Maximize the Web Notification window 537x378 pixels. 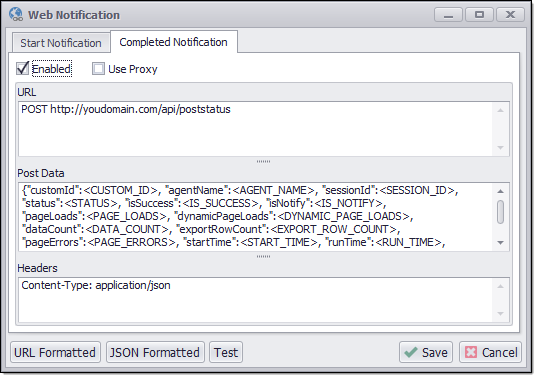479,15
